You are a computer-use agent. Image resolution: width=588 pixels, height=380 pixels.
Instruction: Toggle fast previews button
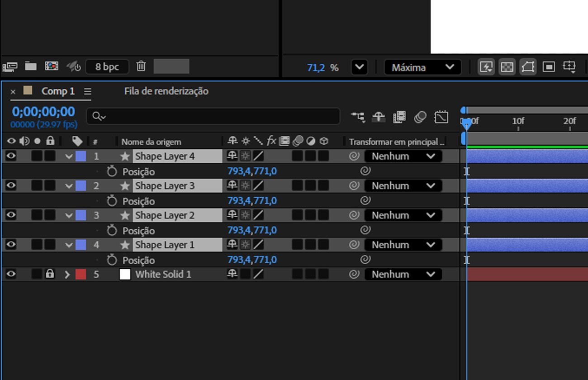(486, 67)
